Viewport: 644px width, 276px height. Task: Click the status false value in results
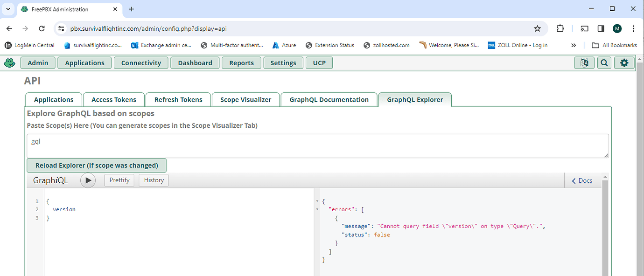[x=382, y=235]
